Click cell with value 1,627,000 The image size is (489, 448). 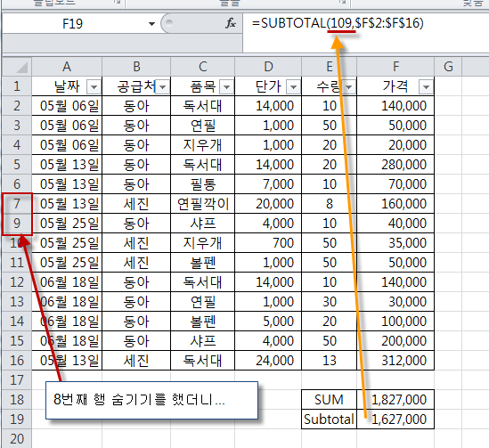click(x=395, y=419)
